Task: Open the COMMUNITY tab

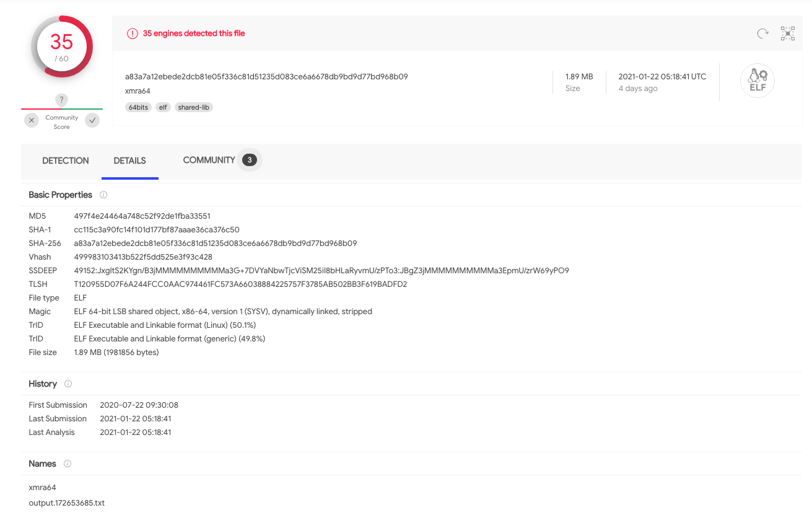Action: 209,159
